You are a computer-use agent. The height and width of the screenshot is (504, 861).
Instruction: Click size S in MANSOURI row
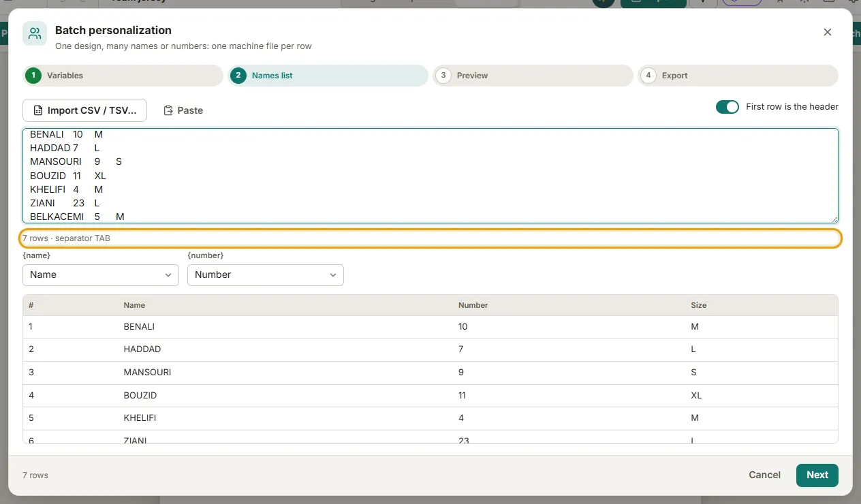click(693, 373)
